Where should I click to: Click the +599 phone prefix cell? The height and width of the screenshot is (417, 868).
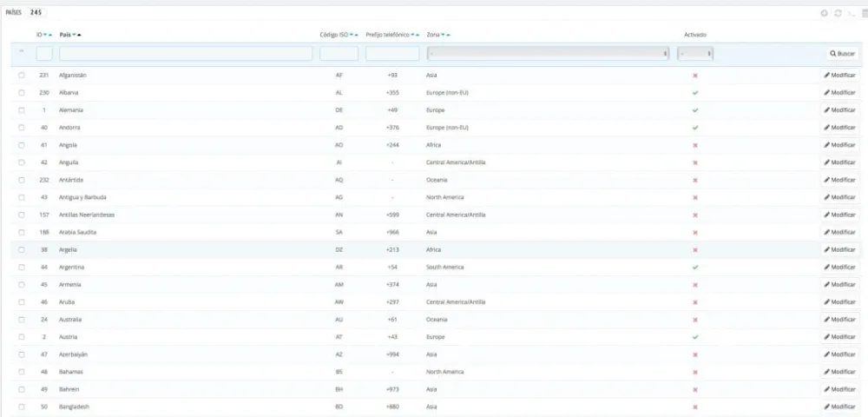(x=392, y=215)
